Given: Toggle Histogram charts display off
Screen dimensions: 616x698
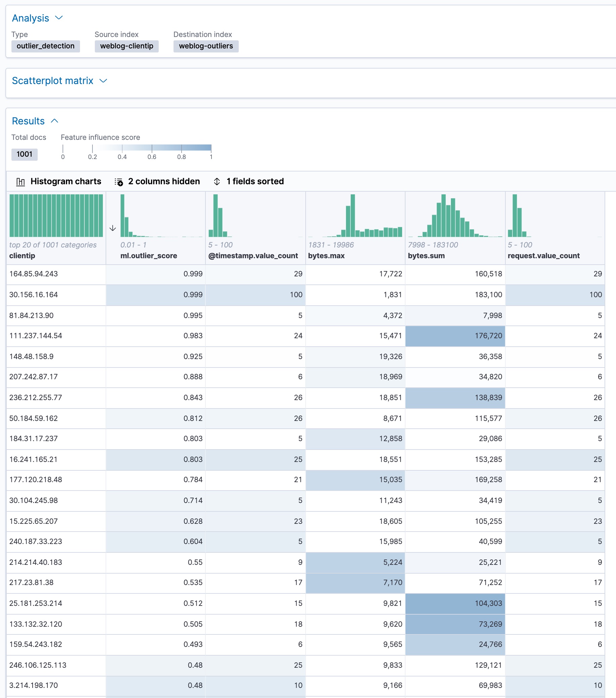Looking at the screenshot, I should pyautogui.click(x=65, y=181).
